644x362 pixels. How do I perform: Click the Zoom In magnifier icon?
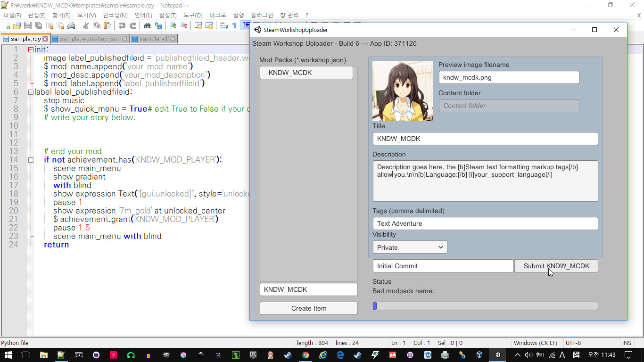pos(173,25)
